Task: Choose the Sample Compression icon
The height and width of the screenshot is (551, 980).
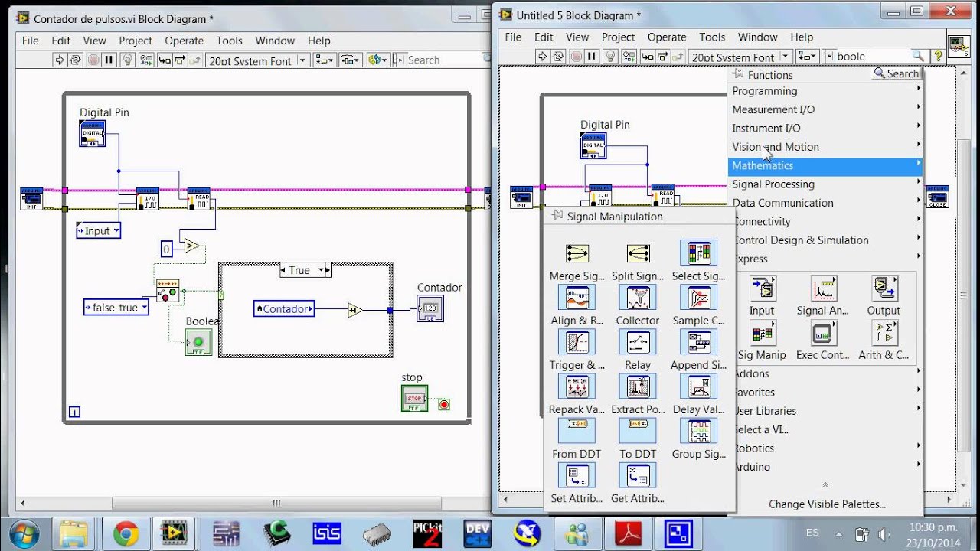Action: (698, 298)
